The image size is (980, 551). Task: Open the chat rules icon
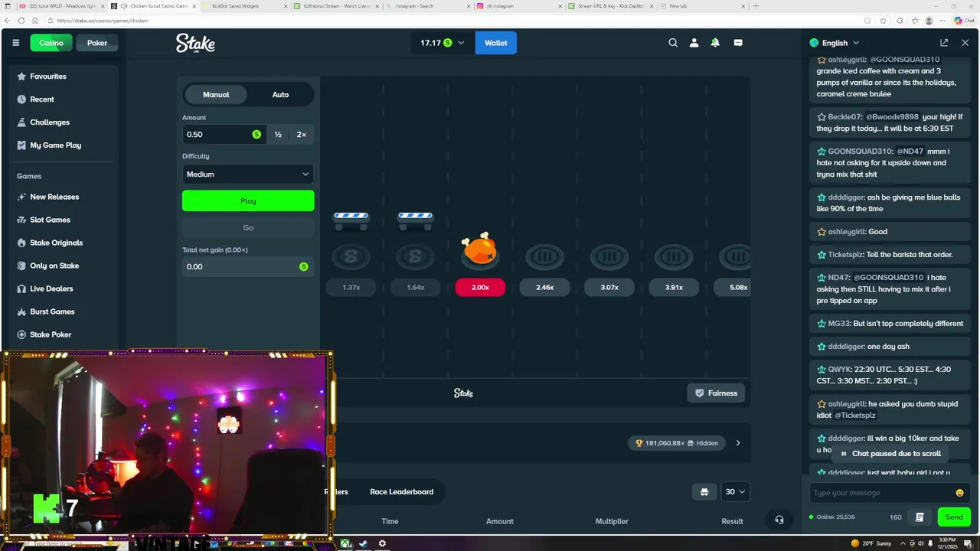(920, 517)
